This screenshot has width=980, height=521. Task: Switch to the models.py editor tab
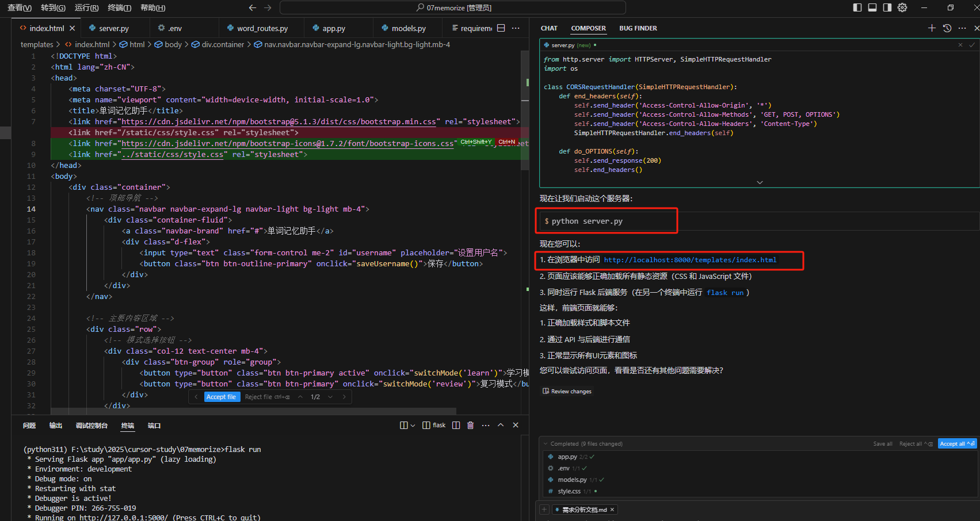tap(409, 28)
